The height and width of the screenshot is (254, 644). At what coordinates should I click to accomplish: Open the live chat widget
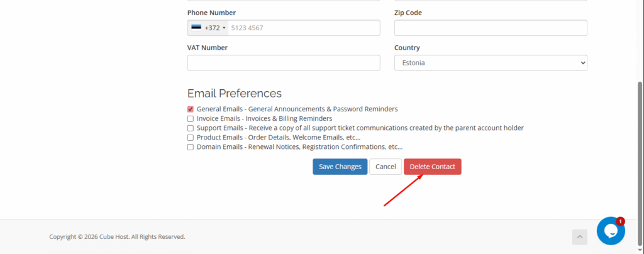(x=610, y=231)
